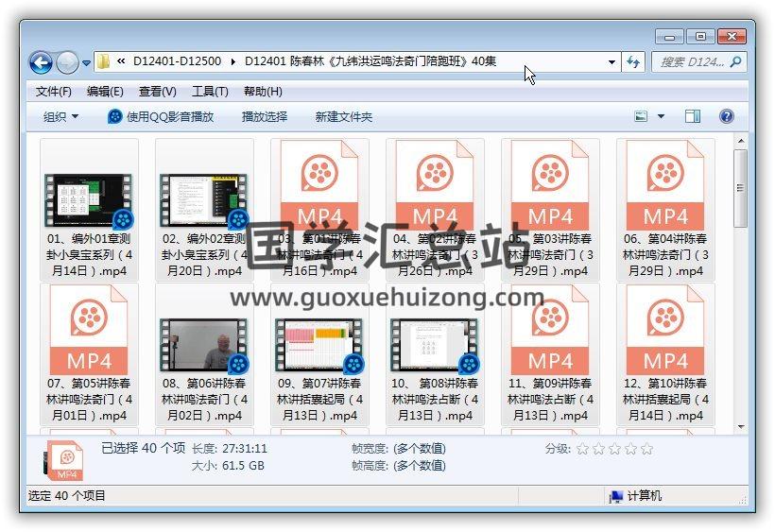This screenshot has height=532, width=775.
Task: Open the 工具(T) menu
Action: pyautogui.click(x=210, y=92)
